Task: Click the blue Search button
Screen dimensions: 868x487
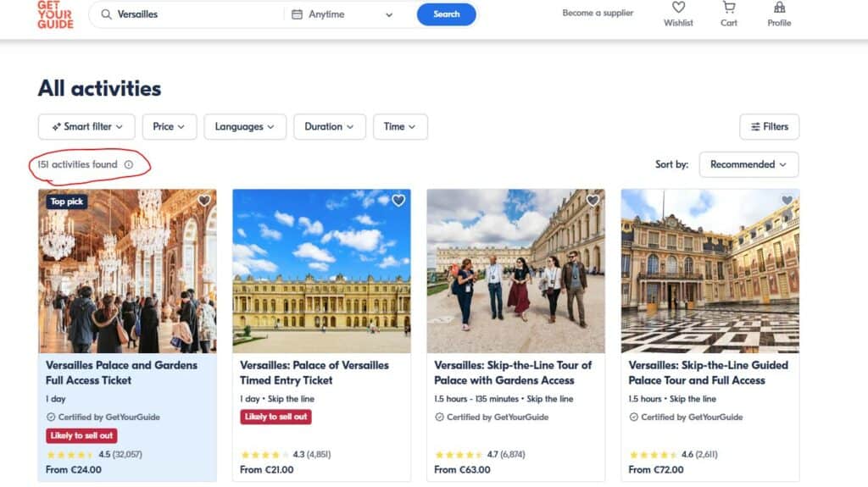Action: 446,14
